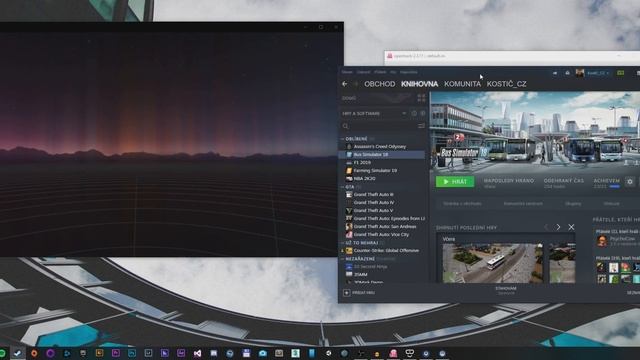
Task: Show next item in recent game summary
Action: point(558,227)
